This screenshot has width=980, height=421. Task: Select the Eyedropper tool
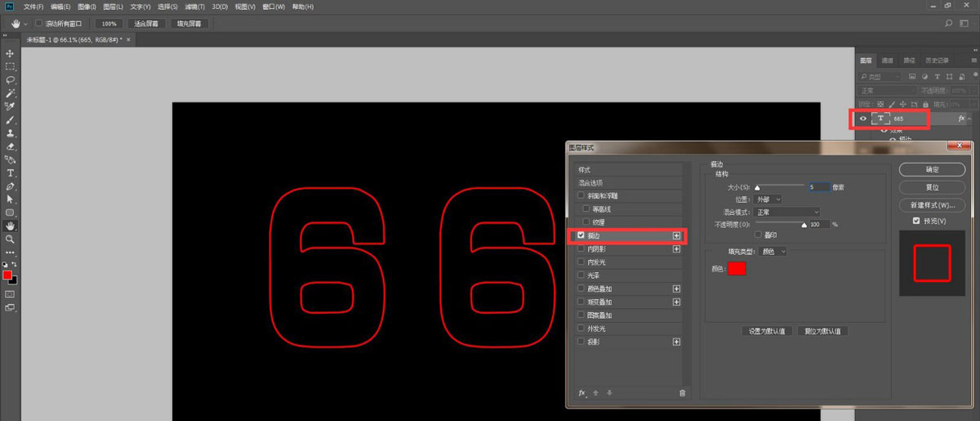[11, 106]
